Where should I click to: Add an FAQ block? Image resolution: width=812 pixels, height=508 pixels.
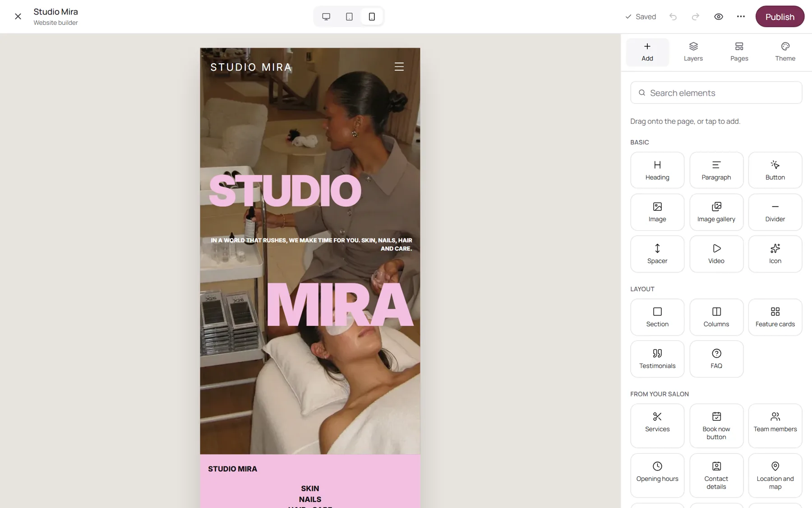click(x=716, y=359)
